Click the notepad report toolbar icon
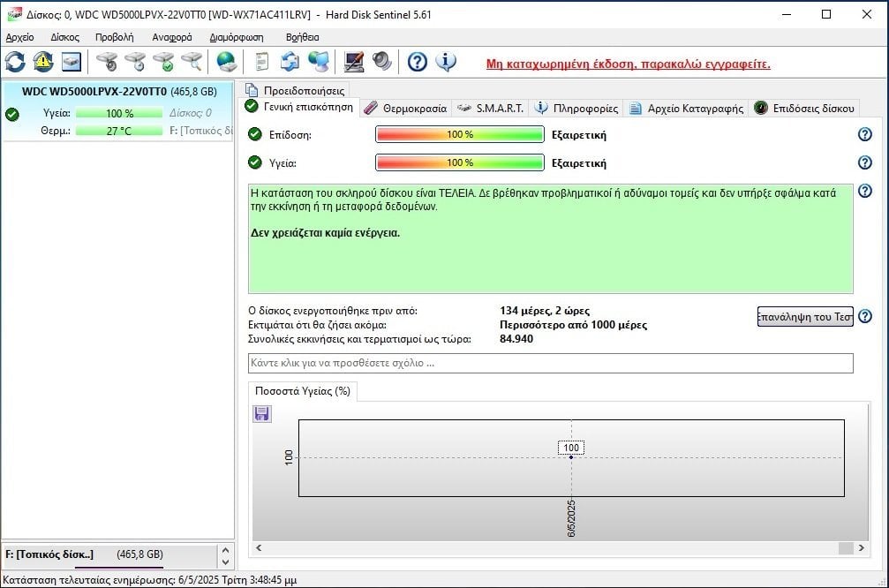889x588 pixels. [x=262, y=62]
